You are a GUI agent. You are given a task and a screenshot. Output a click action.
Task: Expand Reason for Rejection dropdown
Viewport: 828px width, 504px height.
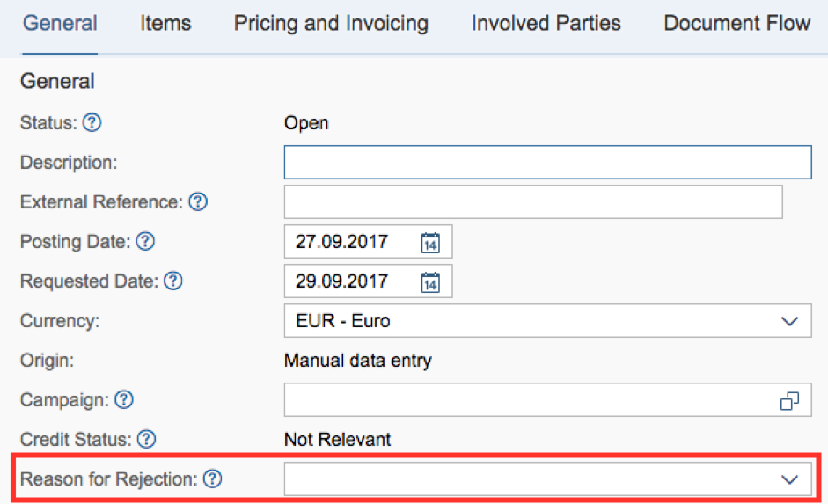[789, 479]
